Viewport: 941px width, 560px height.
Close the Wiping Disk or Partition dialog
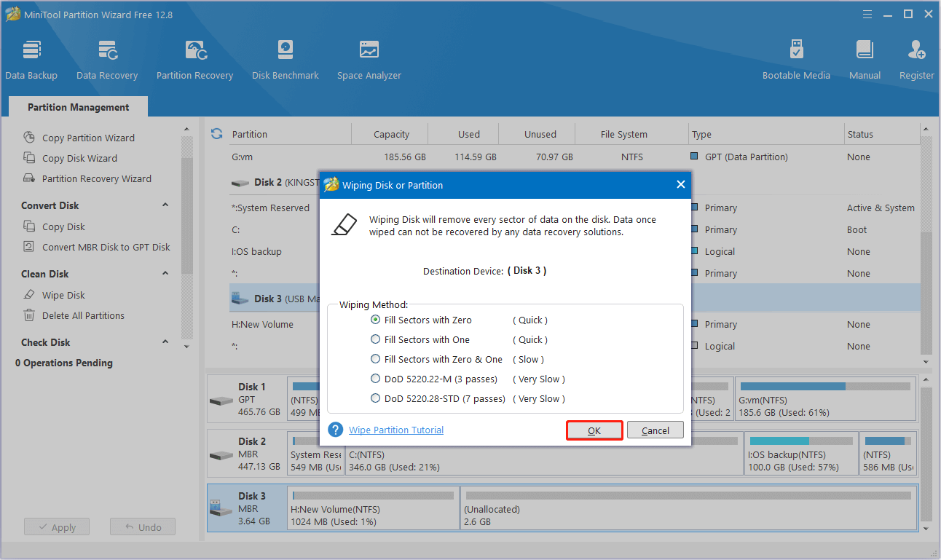[681, 185]
